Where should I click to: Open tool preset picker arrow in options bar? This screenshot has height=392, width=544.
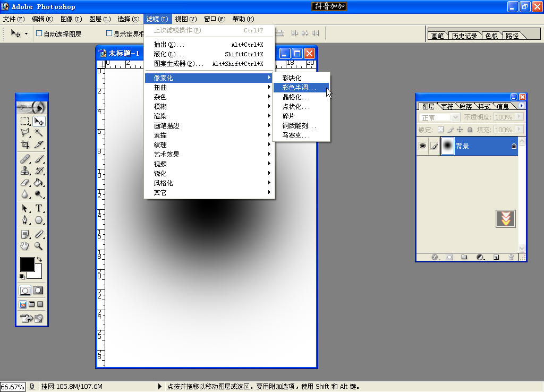coord(27,33)
